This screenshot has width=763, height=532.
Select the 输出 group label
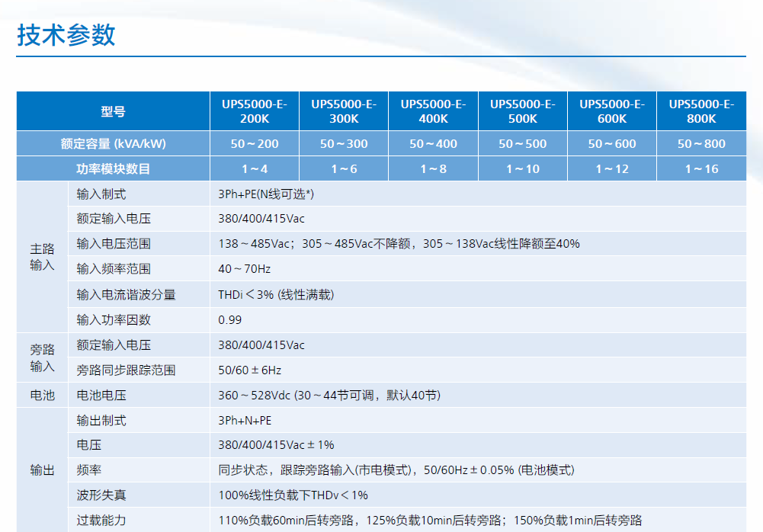(x=43, y=470)
